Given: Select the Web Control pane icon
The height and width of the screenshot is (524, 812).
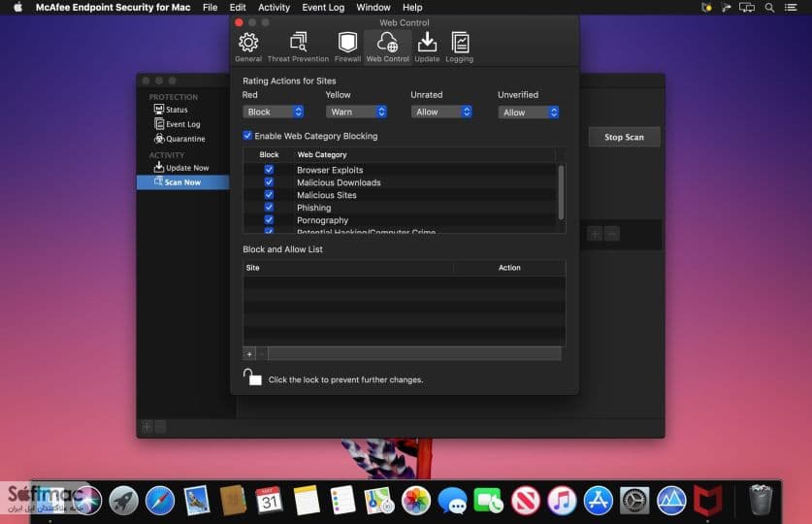Looking at the screenshot, I should click(387, 48).
